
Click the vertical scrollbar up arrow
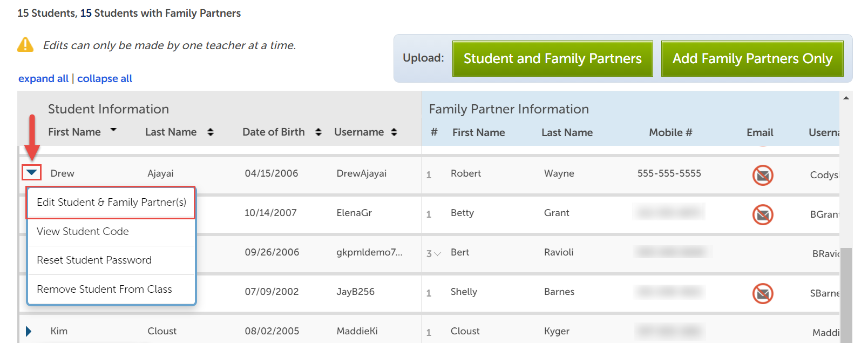tap(846, 98)
